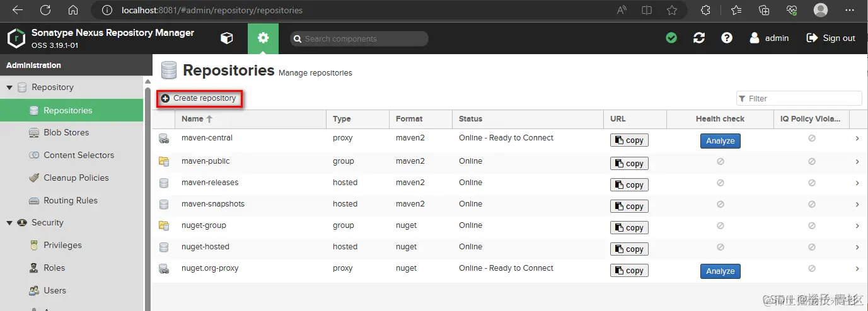Image resolution: width=868 pixels, height=311 pixels.
Task: Click Sign out in the header
Action: 831,38
